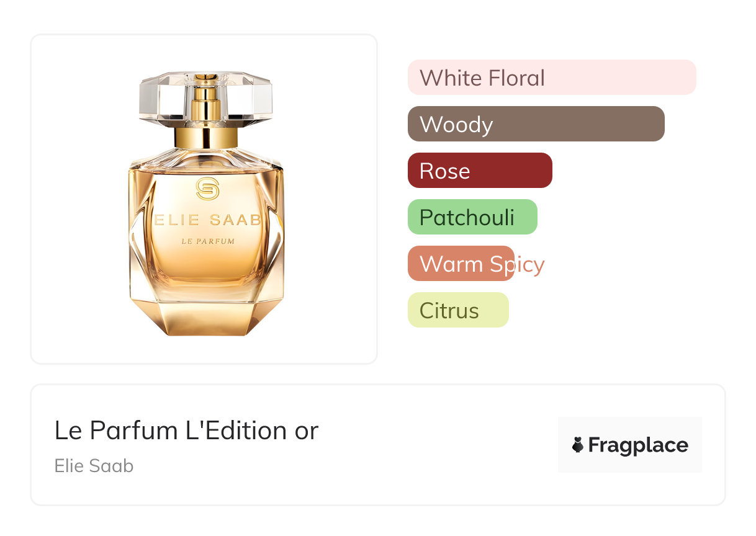Click the LE PARFUM text on the bottle
The image size is (756, 536).
point(207,241)
